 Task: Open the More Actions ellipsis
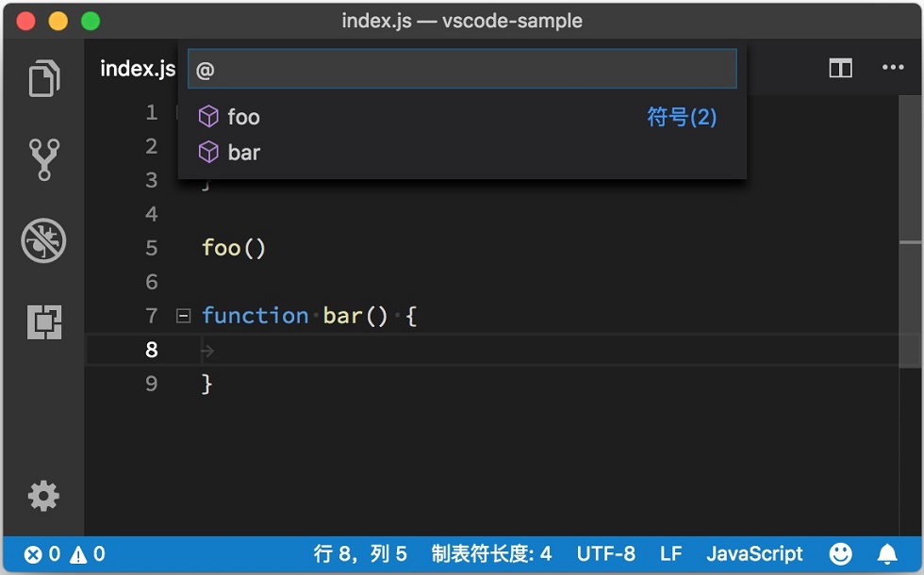pyautogui.click(x=893, y=67)
